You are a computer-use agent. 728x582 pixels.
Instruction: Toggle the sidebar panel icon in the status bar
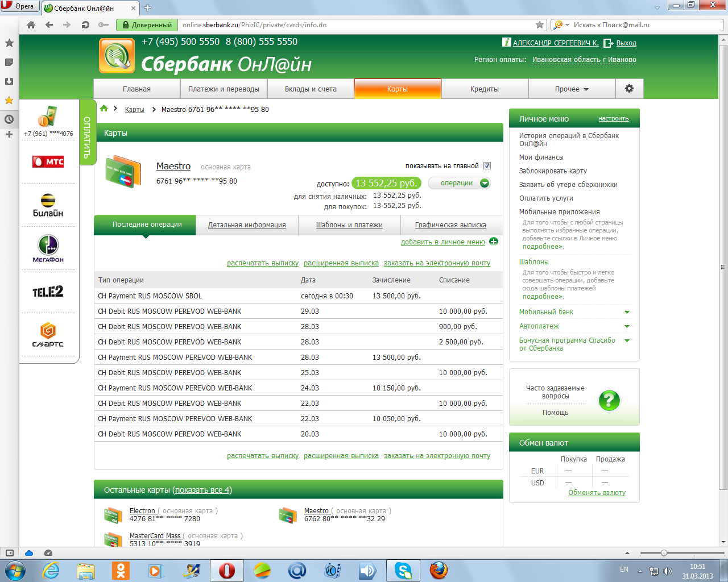10,553
